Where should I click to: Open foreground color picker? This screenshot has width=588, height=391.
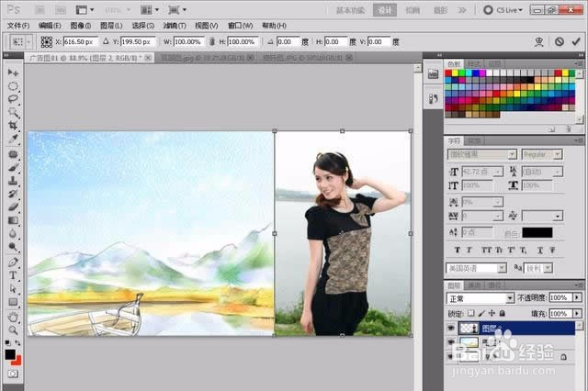[10, 354]
